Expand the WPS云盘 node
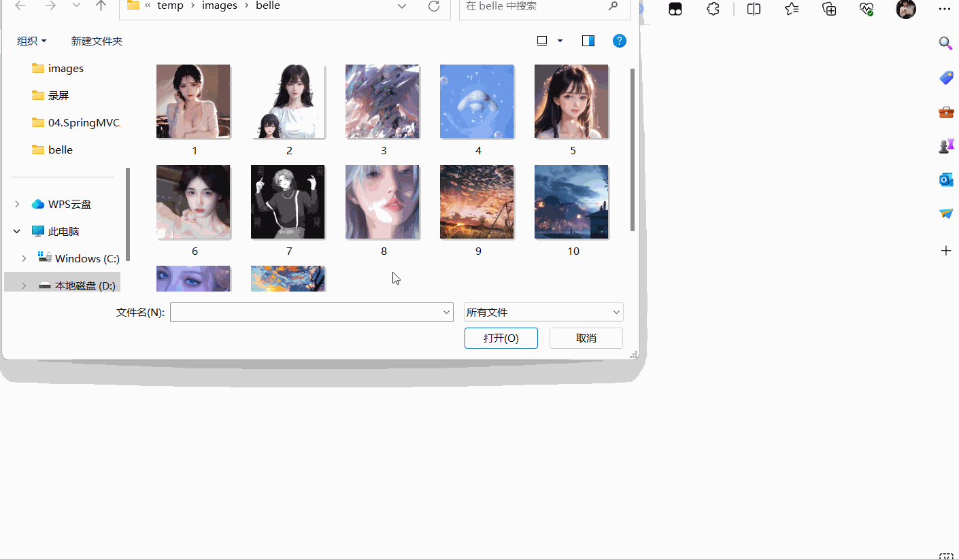The height and width of the screenshot is (560, 959). point(17,204)
